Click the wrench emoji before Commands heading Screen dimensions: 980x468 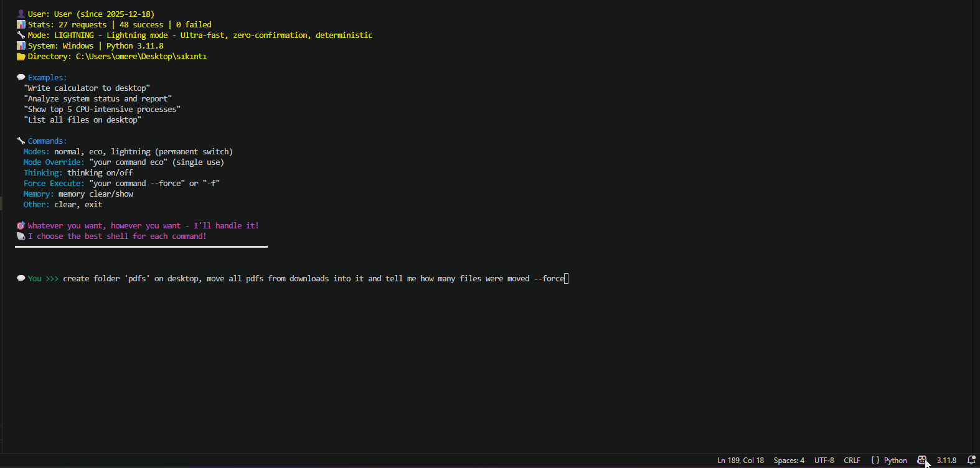pyautogui.click(x=21, y=141)
